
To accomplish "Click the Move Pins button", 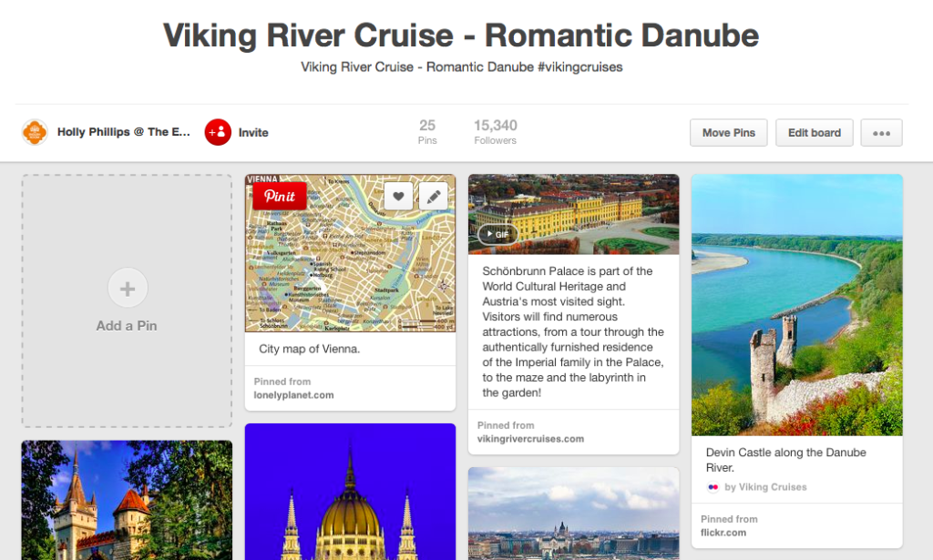I will point(728,133).
